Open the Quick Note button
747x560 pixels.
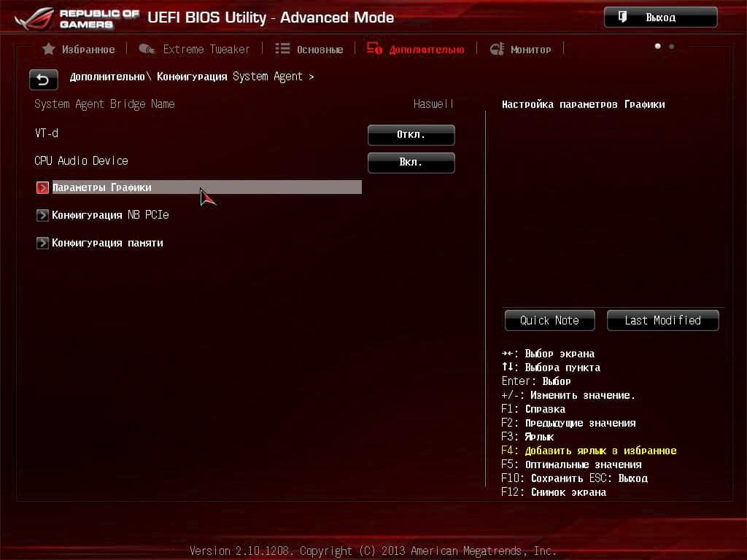[549, 321]
